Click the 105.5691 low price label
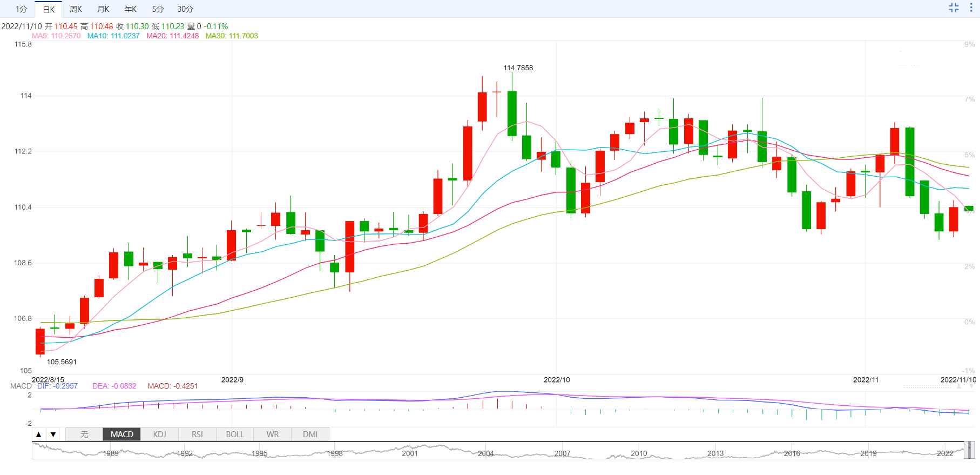Screen dimensions: 980x475 point(62,362)
